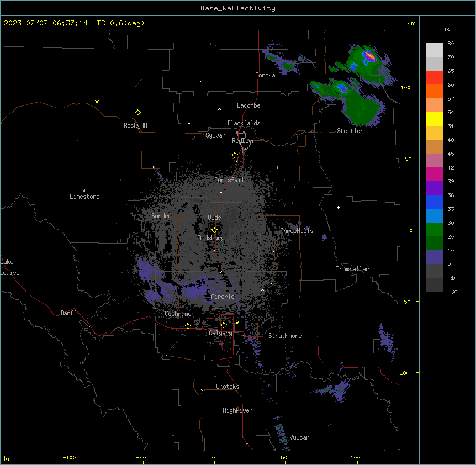Click the -30 value at the legend bottom

tap(452, 292)
